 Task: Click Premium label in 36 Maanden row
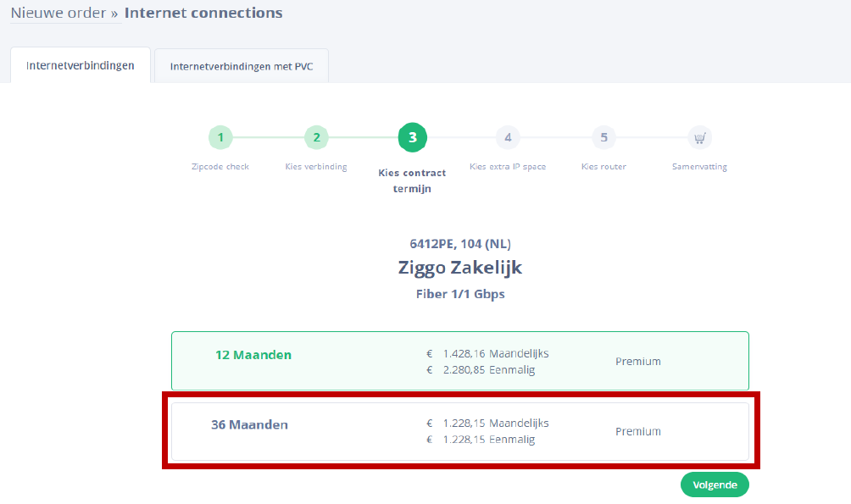tap(638, 431)
